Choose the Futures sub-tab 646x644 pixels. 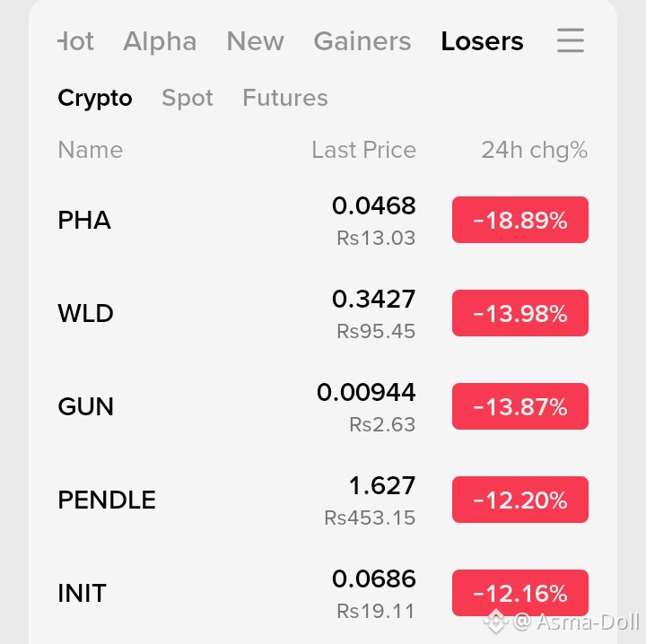pyautogui.click(x=285, y=98)
